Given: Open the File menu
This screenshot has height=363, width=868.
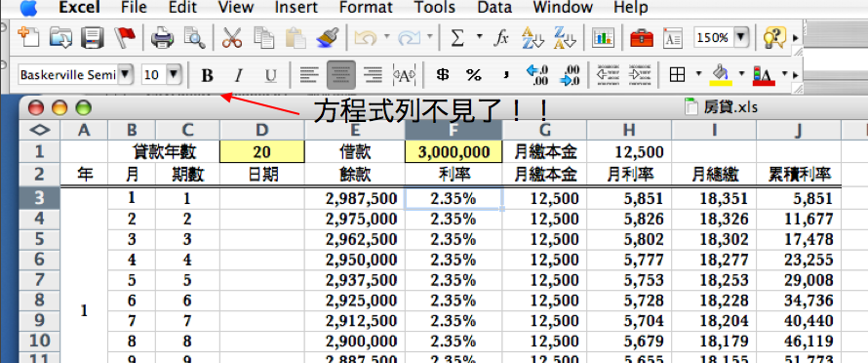Looking at the screenshot, I should 134,8.
